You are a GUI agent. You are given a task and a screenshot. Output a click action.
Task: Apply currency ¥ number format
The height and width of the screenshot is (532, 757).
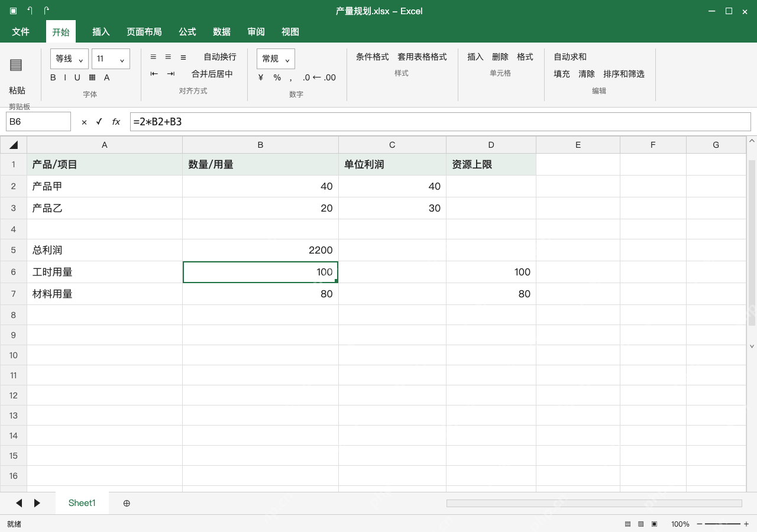coord(261,77)
